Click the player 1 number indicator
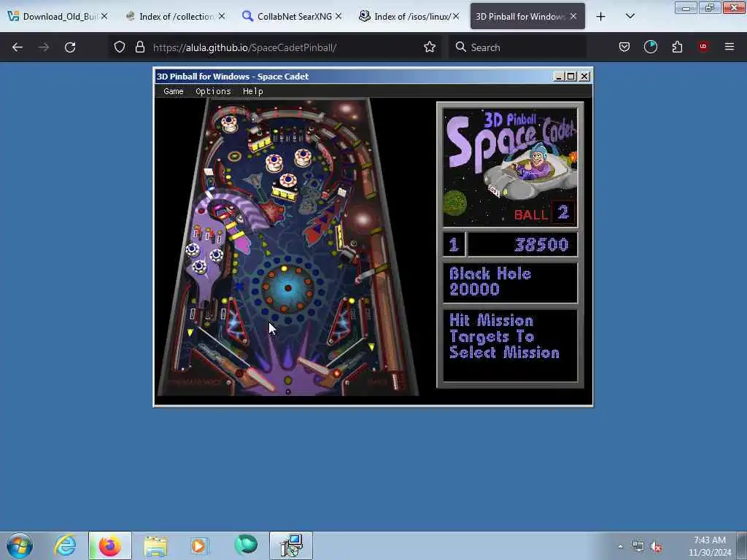This screenshot has height=560, width=747. (x=454, y=244)
